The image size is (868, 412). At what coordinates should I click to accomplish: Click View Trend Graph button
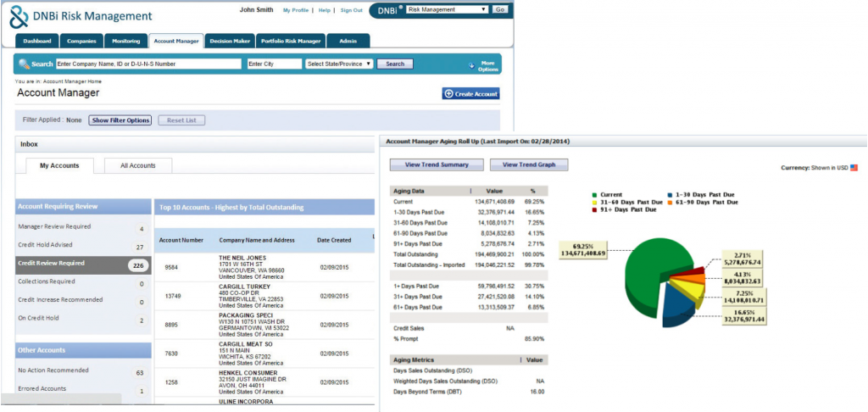tap(529, 164)
